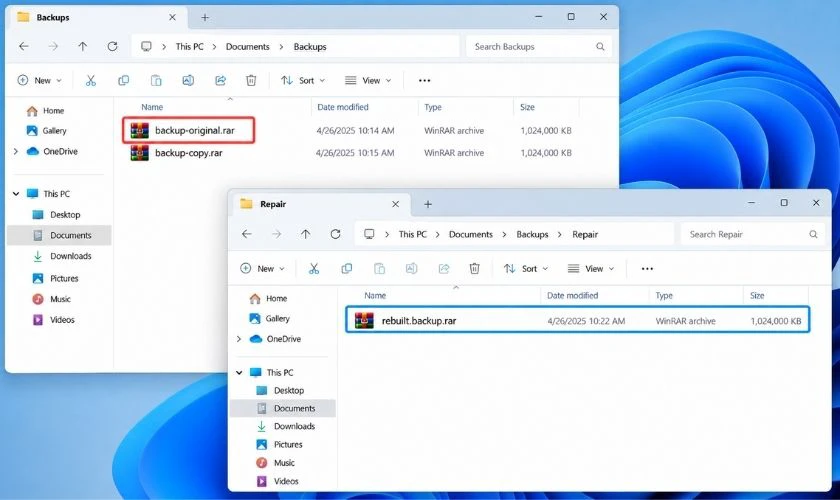Open Home in Repair window sidebar
Image resolution: width=840 pixels, height=500 pixels.
coord(268,298)
